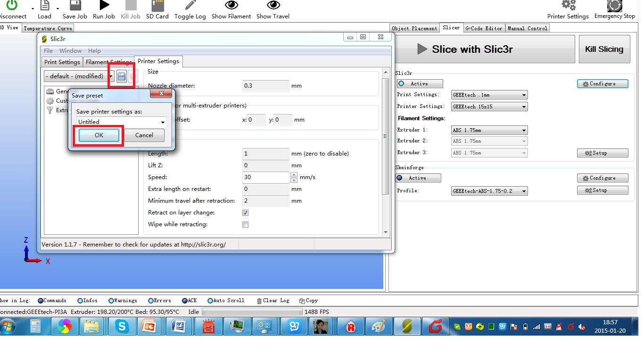Viewport: 644px width, 362px height.
Task: Open Skype from the taskbar
Action: pos(122,326)
